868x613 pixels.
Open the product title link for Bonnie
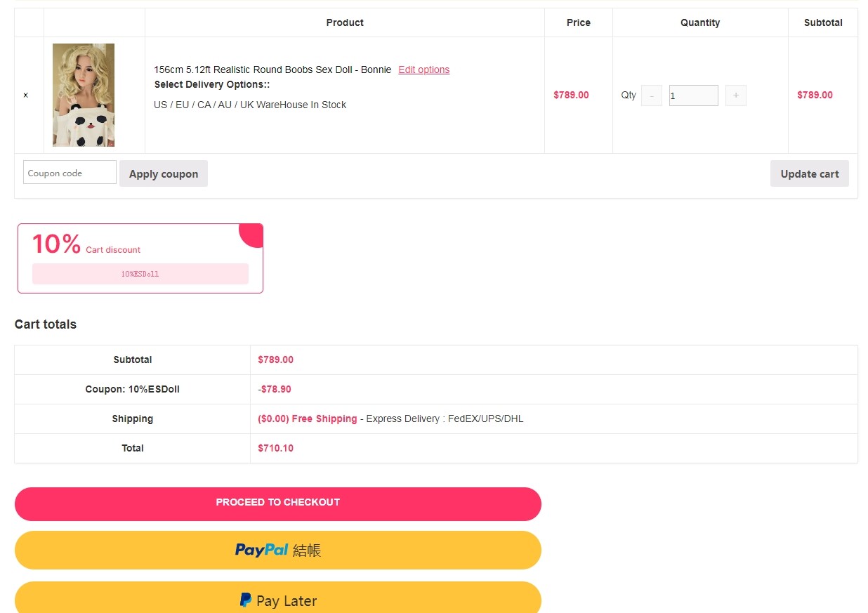(272, 70)
